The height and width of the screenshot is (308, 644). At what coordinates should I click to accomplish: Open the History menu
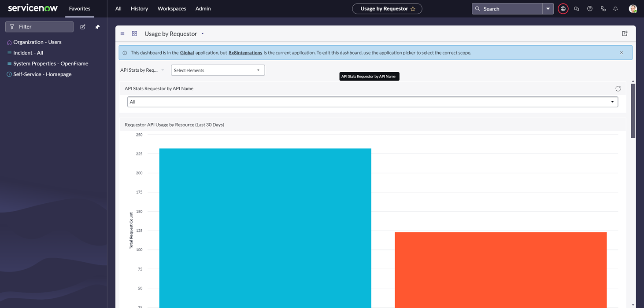[139, 8]
